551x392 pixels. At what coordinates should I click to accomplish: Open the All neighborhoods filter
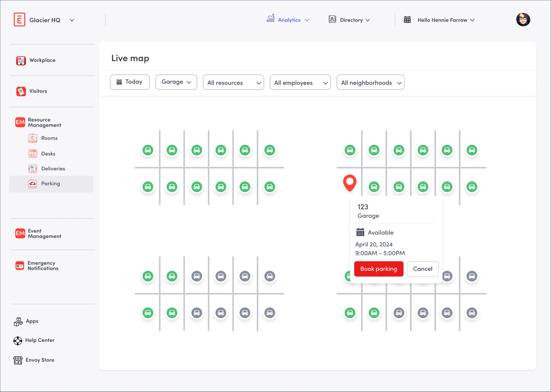[x=371, y=82]
